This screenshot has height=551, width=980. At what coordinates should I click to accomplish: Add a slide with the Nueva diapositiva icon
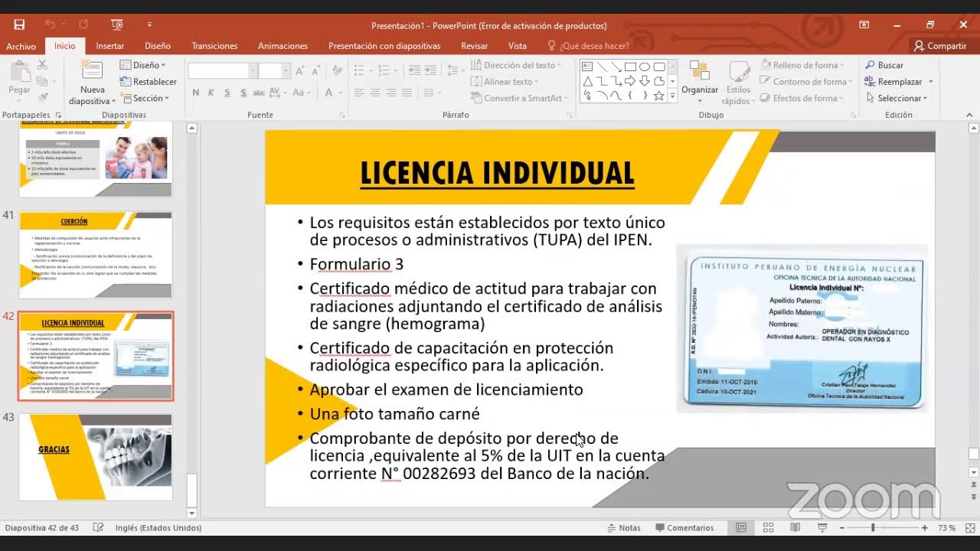pos(92,70)
